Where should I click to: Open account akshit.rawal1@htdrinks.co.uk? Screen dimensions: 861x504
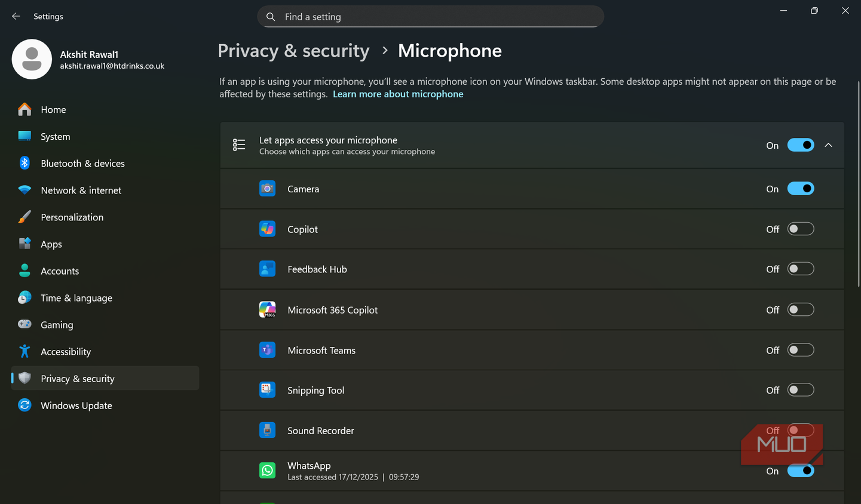point(112,66)
